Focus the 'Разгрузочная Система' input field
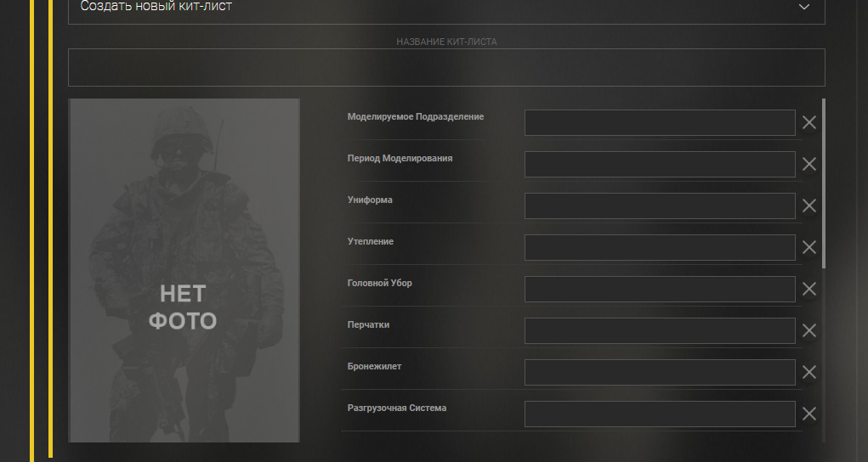The image size is (868, 462). 660,414
